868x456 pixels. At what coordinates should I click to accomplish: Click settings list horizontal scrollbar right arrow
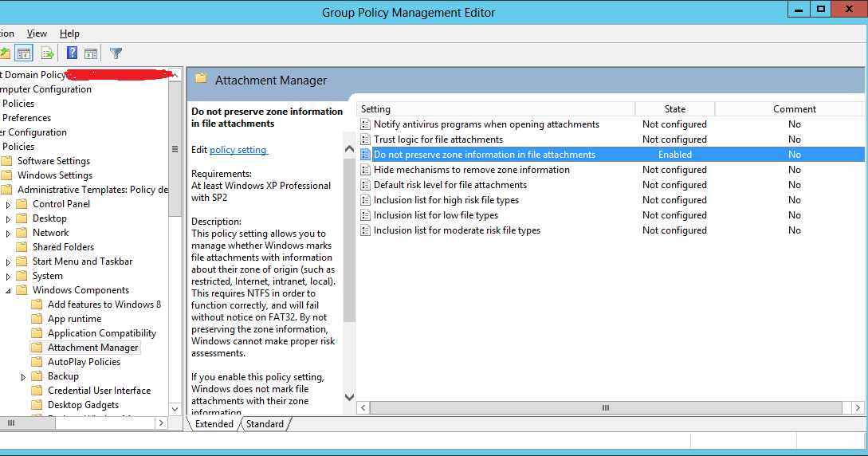[x=858, y=408]
